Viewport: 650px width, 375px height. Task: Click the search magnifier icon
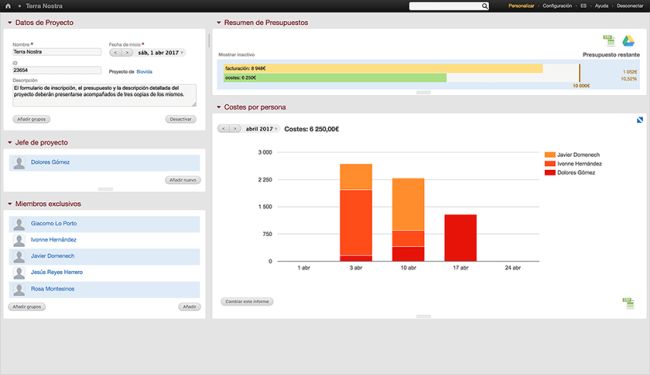[485, 6]
